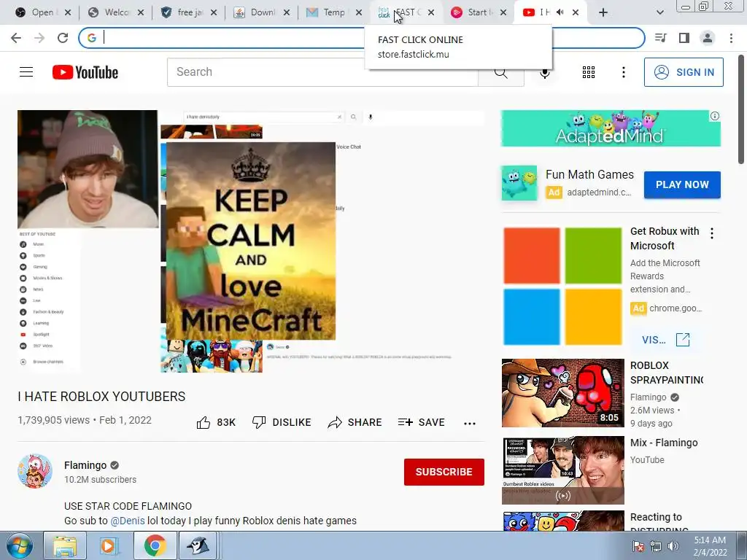This screenshot has width=747, height=560.
Task: Go back with the browser back arrow
Action: tap(16, 38)
